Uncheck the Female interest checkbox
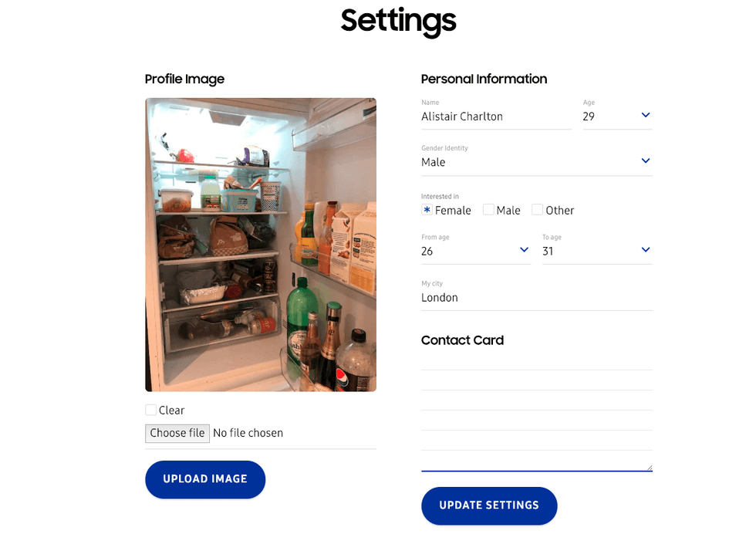The height and width of the screenshot is (544, 756). pos(427,210)
